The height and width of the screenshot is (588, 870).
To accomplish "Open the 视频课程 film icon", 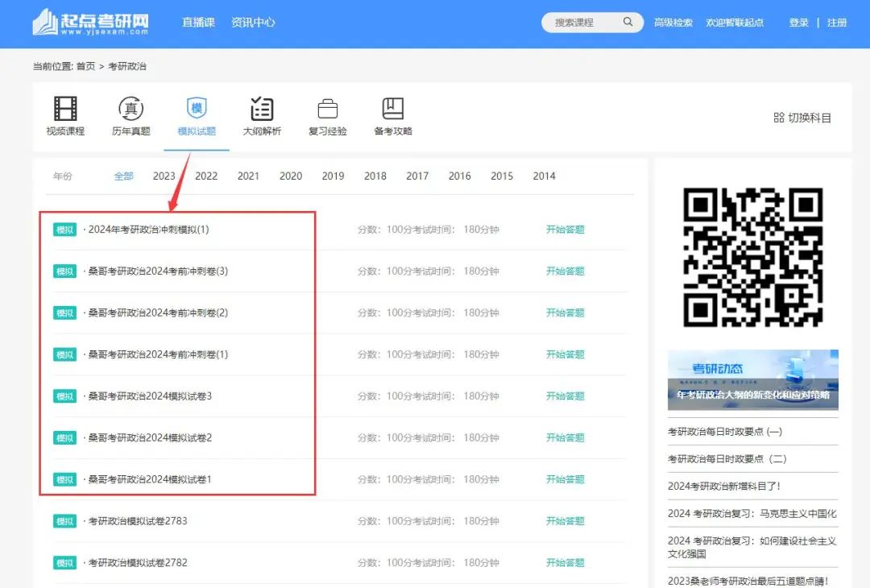I will (x=65, y=109).
